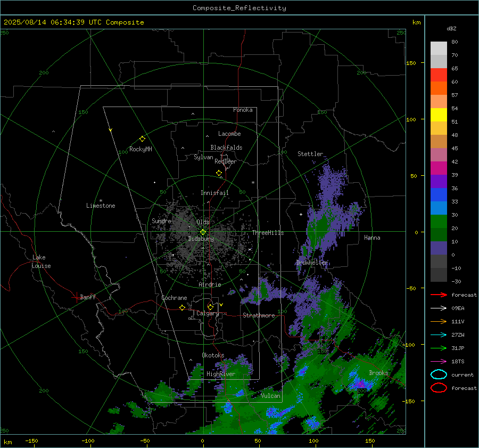
Task: Click the Airdrie map label
Action: pos(210,284)
